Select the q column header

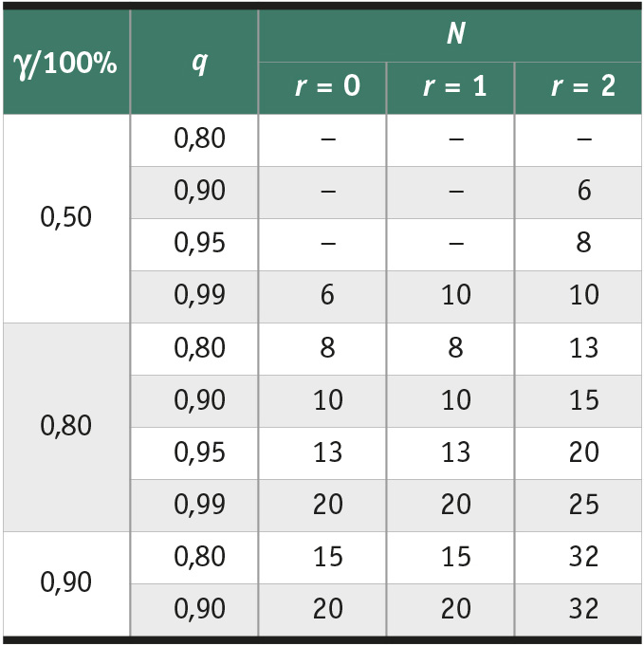(x=194, y=62)
